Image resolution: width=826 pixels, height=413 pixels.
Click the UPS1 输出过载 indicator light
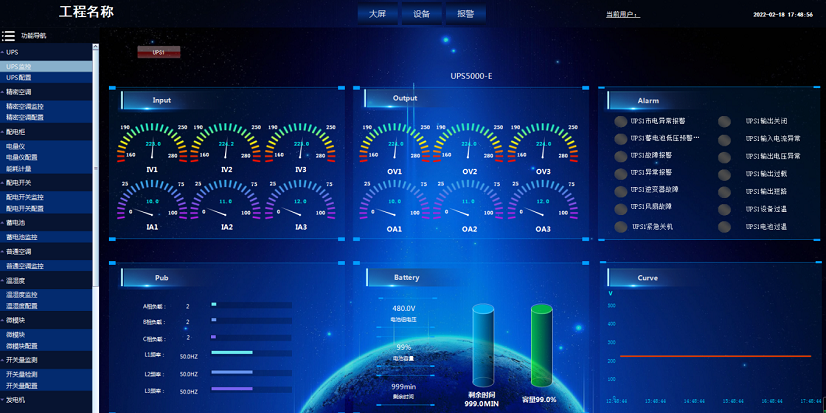[x=725, y=174]
